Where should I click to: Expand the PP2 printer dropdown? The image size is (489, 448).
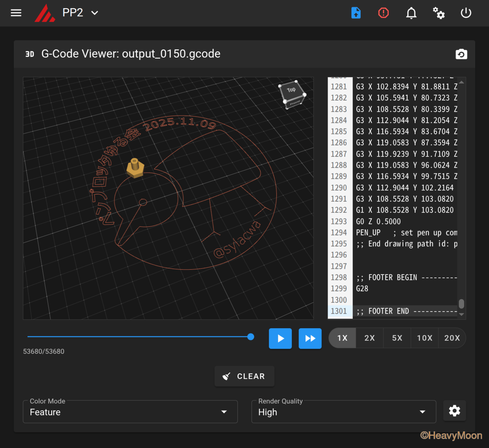pyautogui.click(x=95, y=13)
